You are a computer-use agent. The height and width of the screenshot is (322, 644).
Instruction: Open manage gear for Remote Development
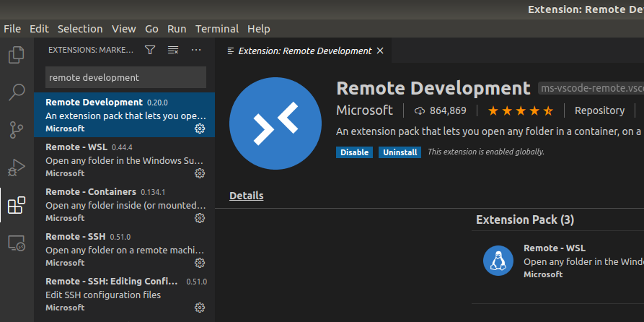click(x=200, y=129)
